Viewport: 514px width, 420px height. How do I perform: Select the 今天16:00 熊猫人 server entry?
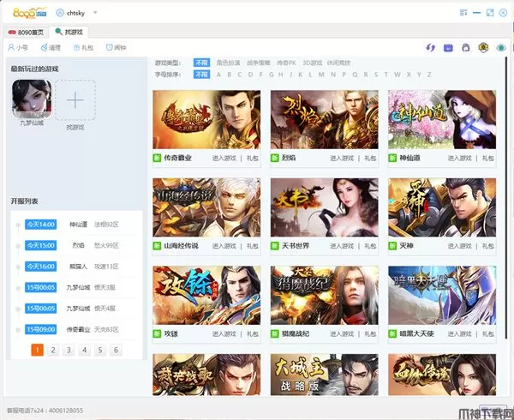point(75,267)
